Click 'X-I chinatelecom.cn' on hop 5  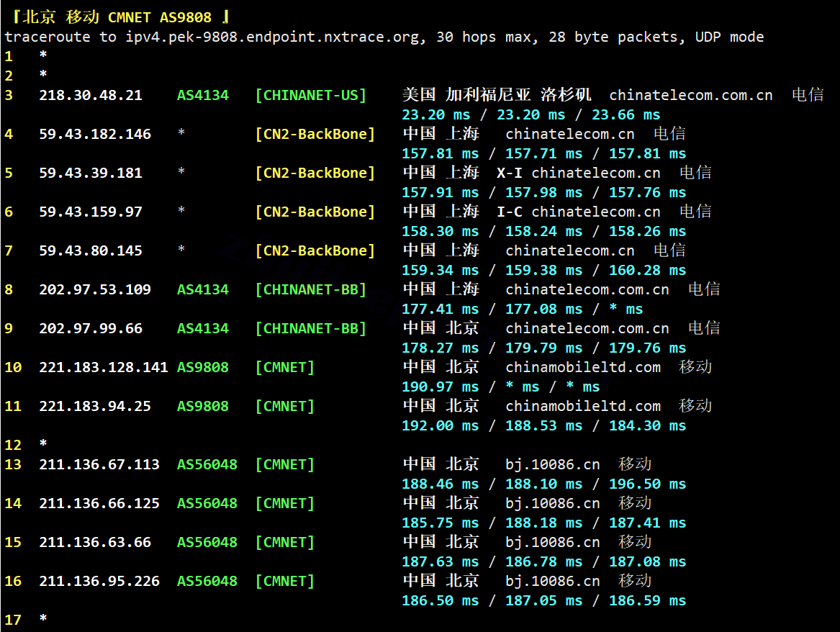579,173
